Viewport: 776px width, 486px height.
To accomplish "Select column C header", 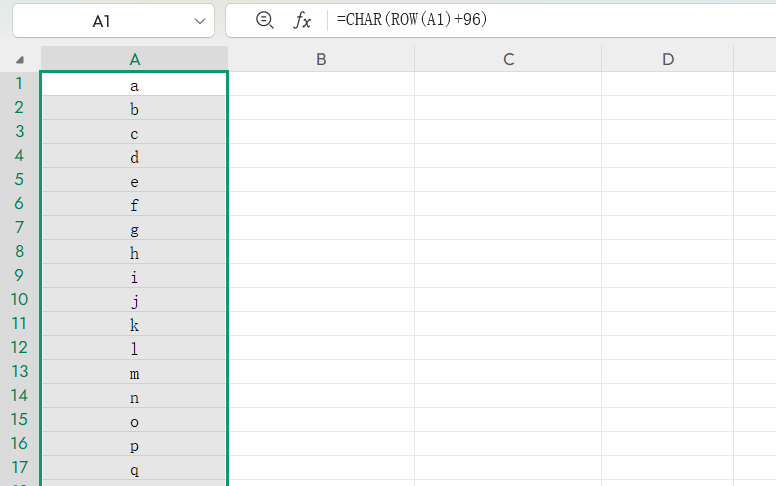I will click(508, 59).
